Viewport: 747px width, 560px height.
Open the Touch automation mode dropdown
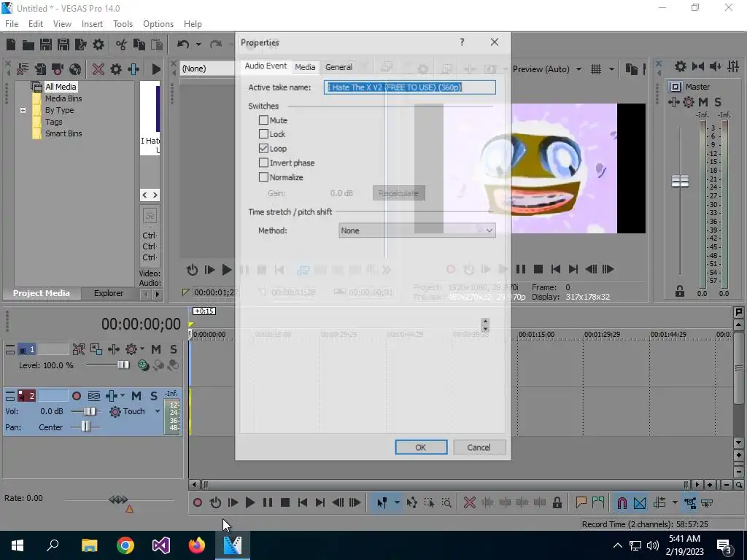coord(158,411)
